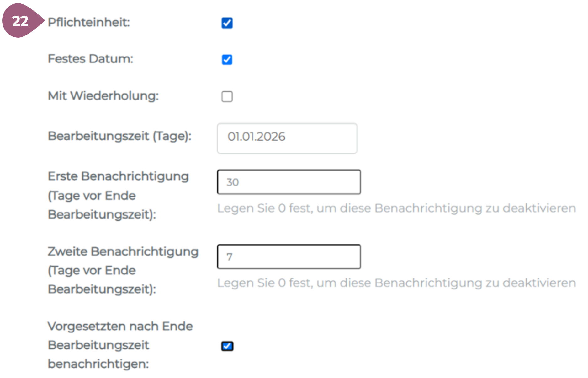Click the value 30 in first notification box
588x378 pixels.
click(233, 182)
